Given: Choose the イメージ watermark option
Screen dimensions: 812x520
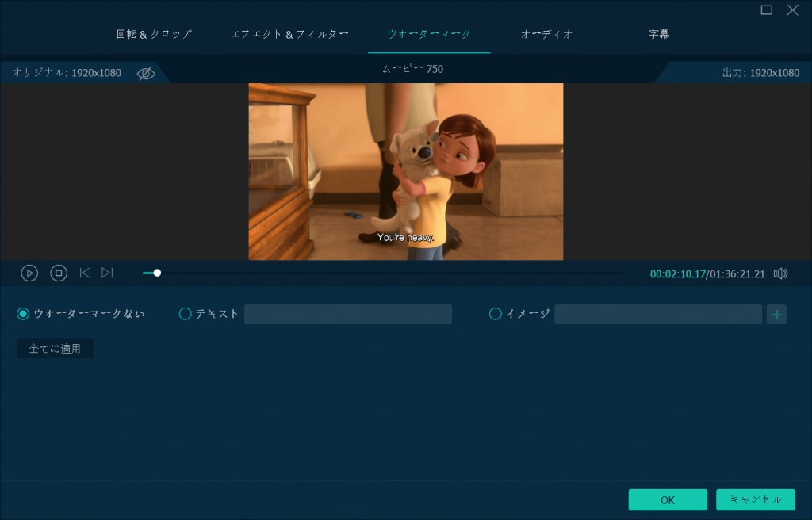Looking at the screenshot, I should tap(494, 314).
